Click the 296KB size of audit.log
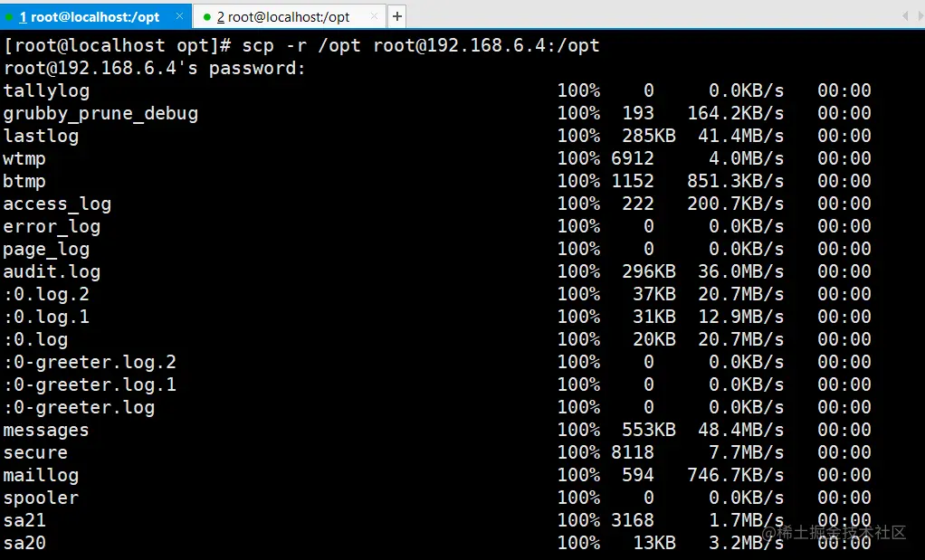The width and height of the screenshot is (925, 560). click(x=649, y=271)
